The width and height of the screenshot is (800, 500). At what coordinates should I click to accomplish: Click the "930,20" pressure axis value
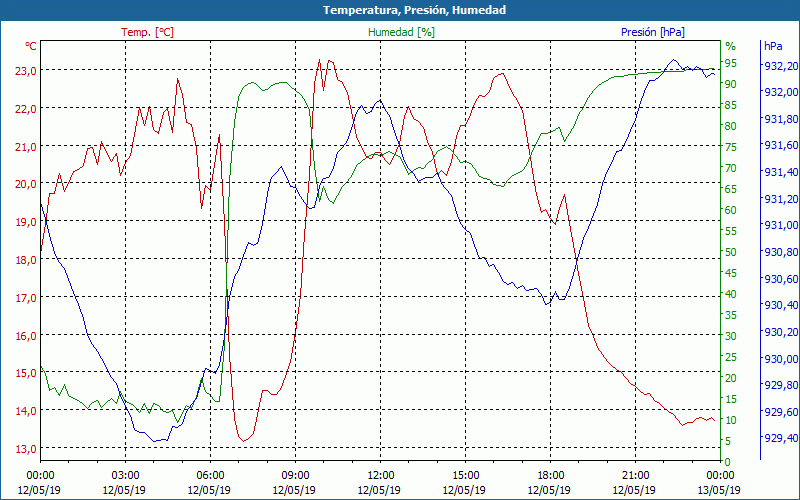[779, 332]
